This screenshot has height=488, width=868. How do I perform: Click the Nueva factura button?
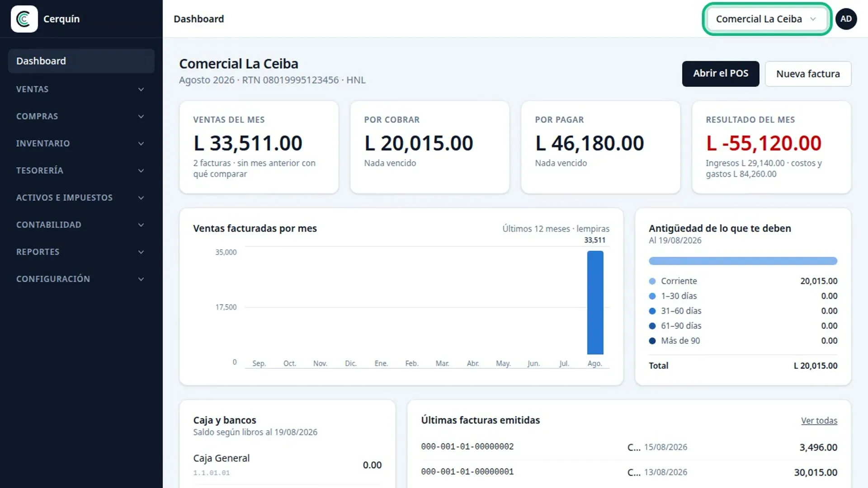[808, 74]
